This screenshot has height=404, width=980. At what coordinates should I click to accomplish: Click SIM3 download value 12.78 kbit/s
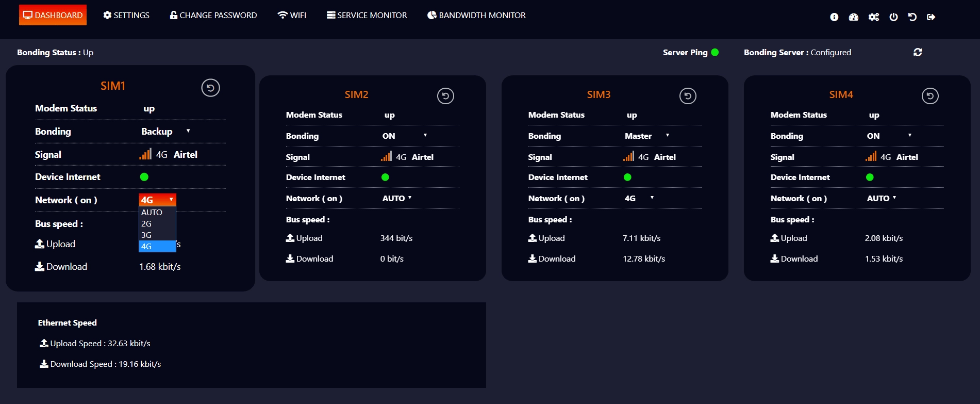coord(644,258)
